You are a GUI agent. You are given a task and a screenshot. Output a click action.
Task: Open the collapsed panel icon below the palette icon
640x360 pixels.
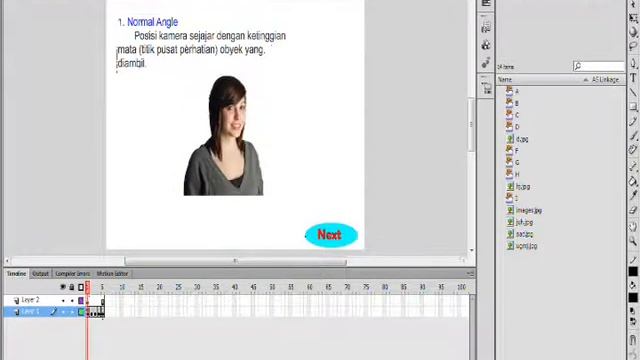click(x=486, y=62)
